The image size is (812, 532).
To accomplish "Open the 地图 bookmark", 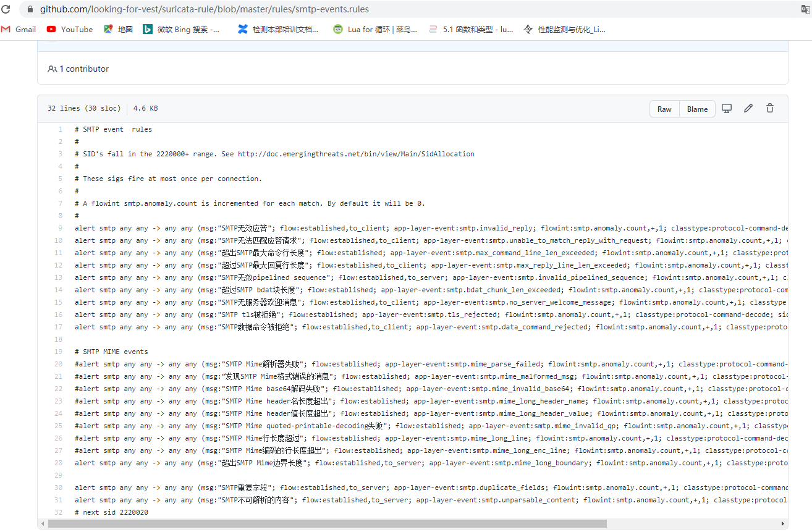I will [118, 28].
